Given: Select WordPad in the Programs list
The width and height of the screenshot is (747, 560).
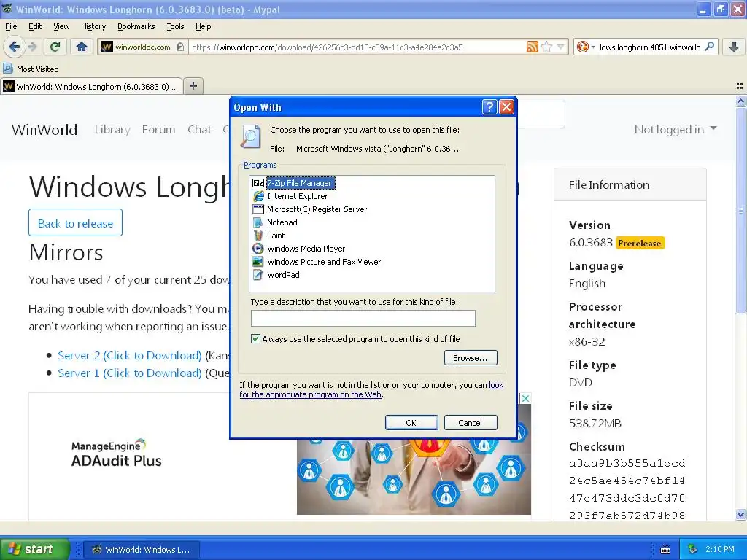Looking at the screenshot, I should coord(276,275).
